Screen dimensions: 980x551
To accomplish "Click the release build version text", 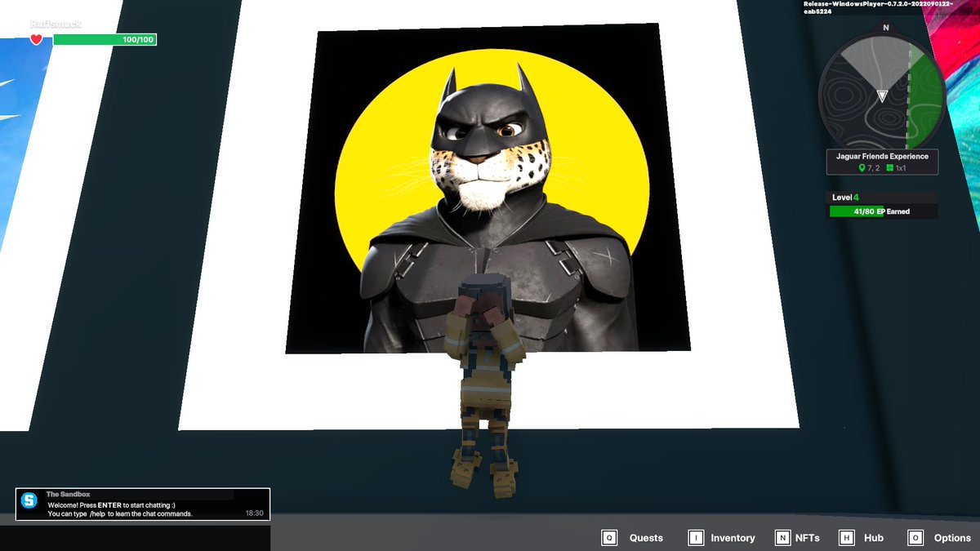I will [x=877, y=7].
